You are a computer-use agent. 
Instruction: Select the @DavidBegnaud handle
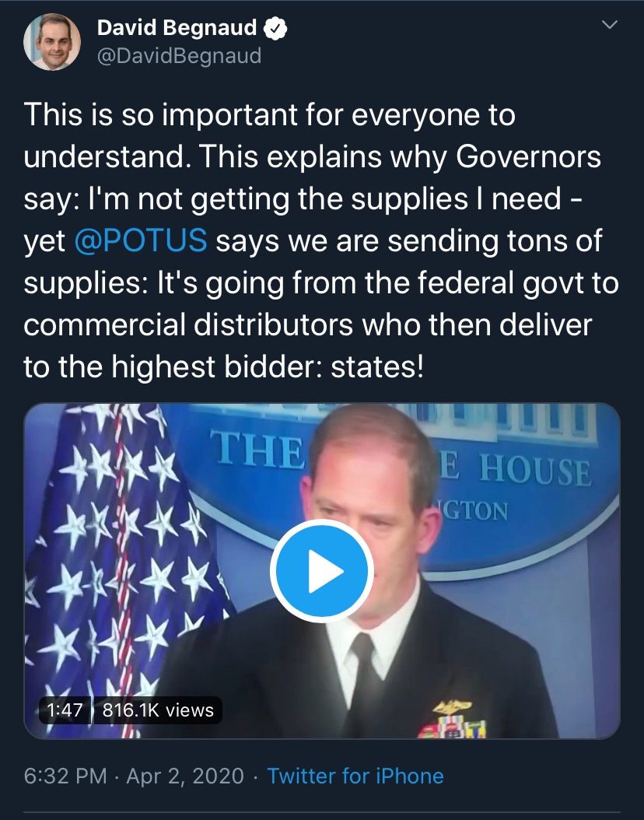pos(180,55)
